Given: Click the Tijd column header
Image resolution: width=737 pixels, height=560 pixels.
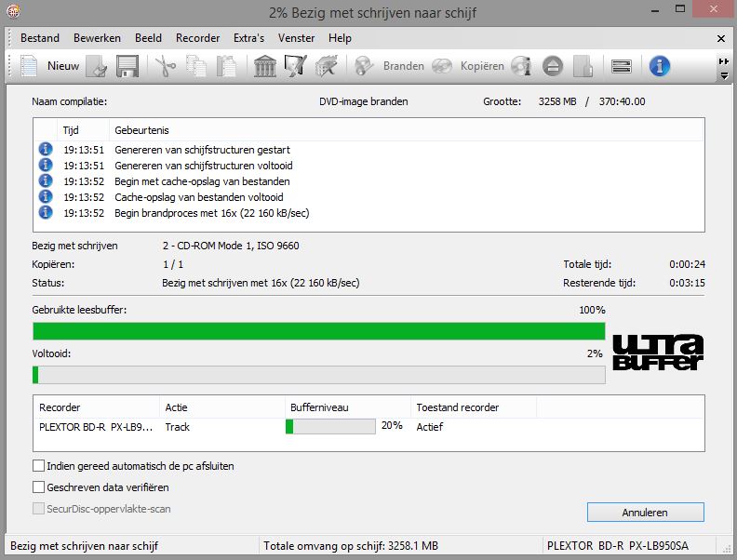Looking at the screenshot, I should coord(83,130).
